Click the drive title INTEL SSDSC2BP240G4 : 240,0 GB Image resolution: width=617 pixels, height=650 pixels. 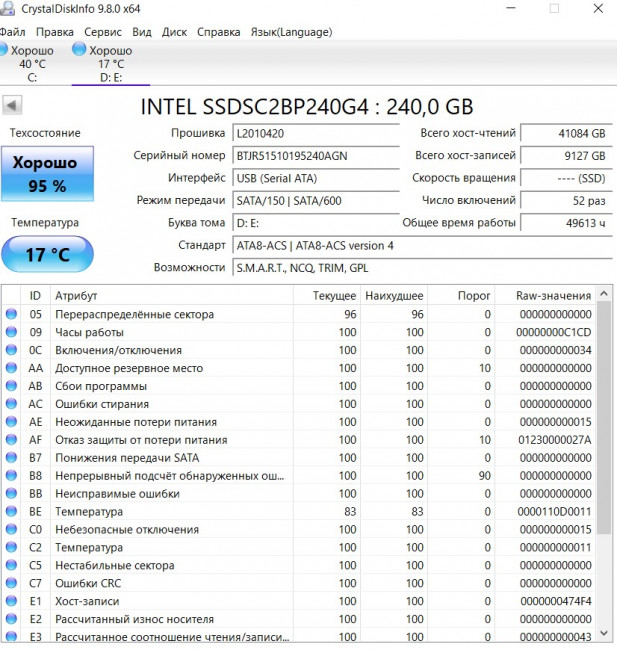pyautogui.click(x=307, y=107)
